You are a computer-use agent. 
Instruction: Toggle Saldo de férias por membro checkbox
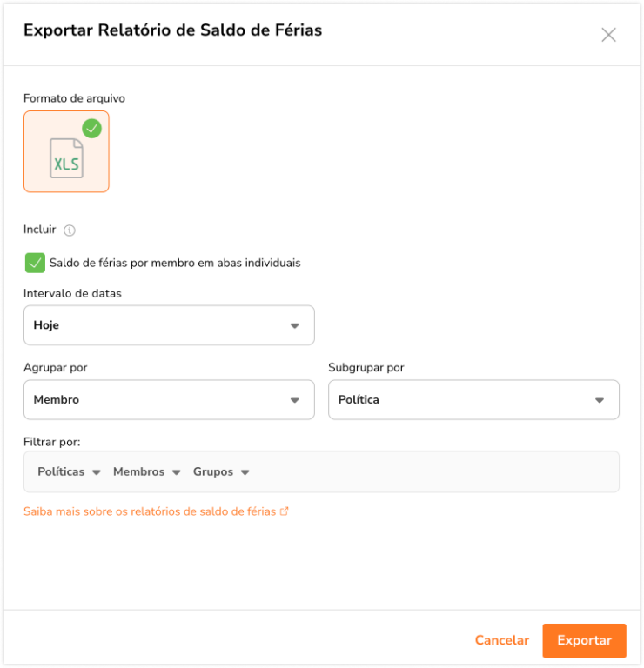point(35,263)
